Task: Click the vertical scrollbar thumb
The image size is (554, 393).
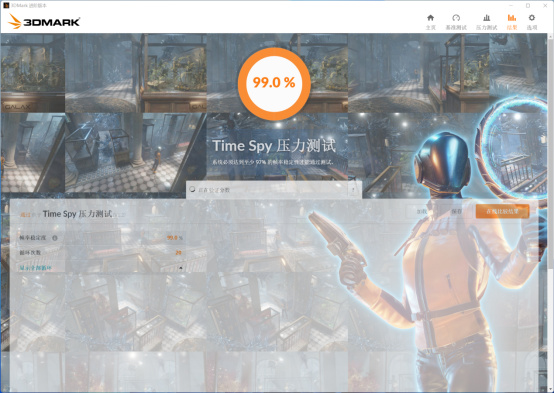Action: pyautogui.click(x=550, y=154)
